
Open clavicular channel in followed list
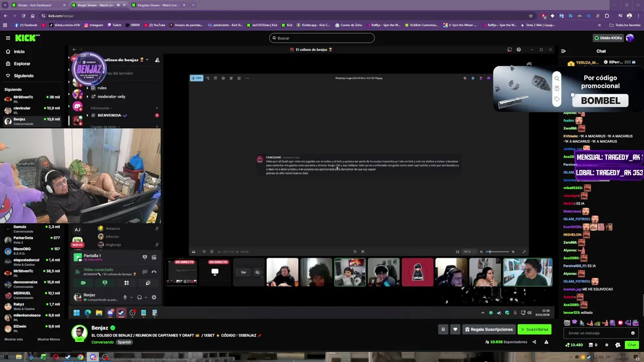pos(32,110)
